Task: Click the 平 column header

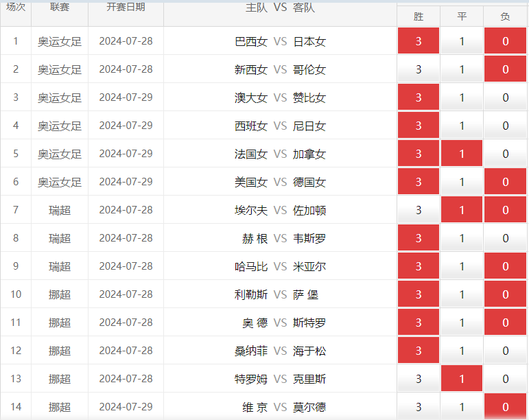Action: (462, 16)
